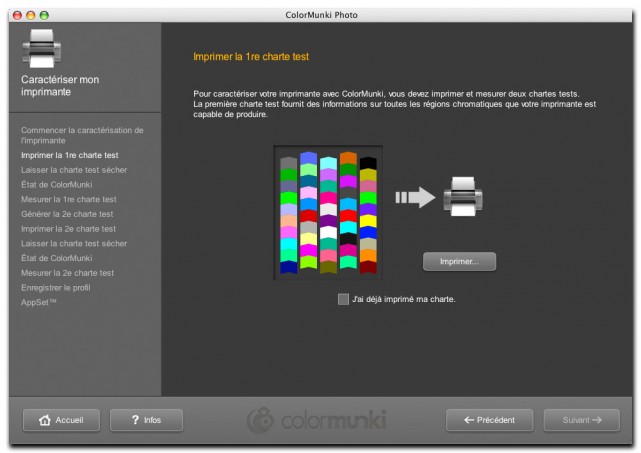The image size is (641, 453).
Task: Select 'Enregistrer le profil' step
Action: [x=56, y=288]
